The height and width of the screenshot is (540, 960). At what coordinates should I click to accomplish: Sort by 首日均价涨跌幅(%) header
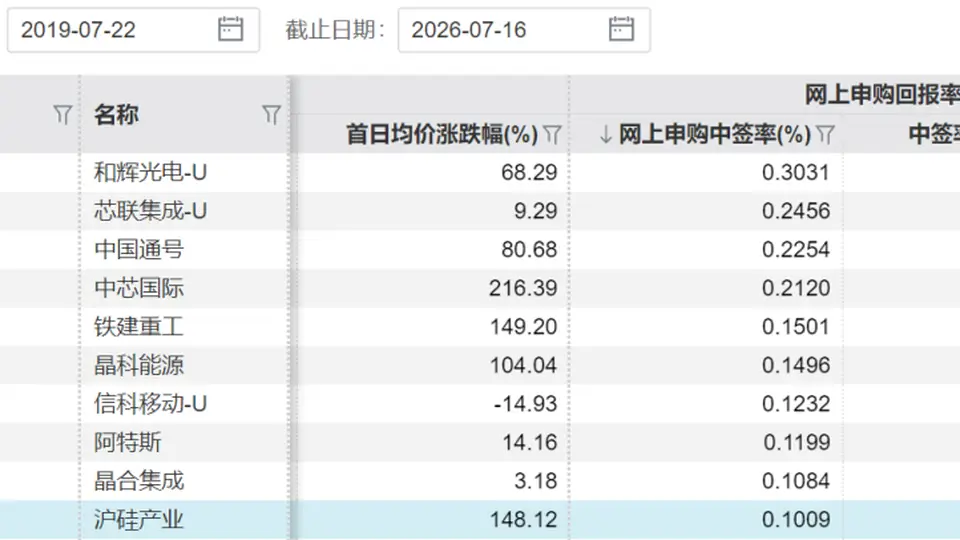coord(442,134)
